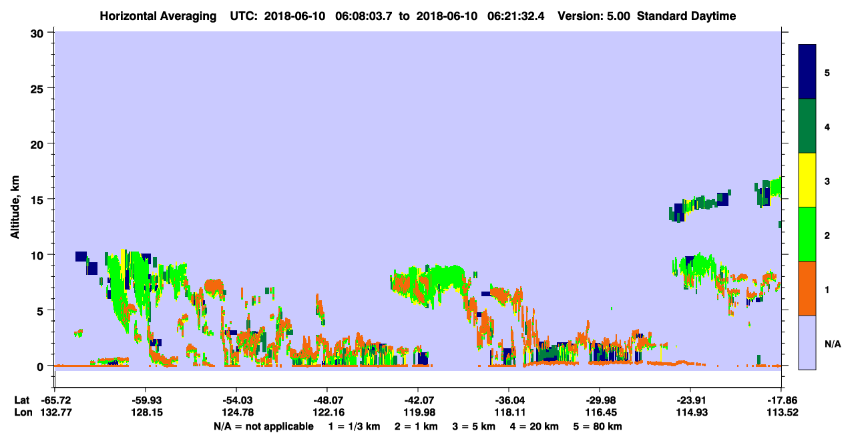Click the '4 = 20 km' legend entry
This screenshot has height=445, width=868.
click(535, 426)
